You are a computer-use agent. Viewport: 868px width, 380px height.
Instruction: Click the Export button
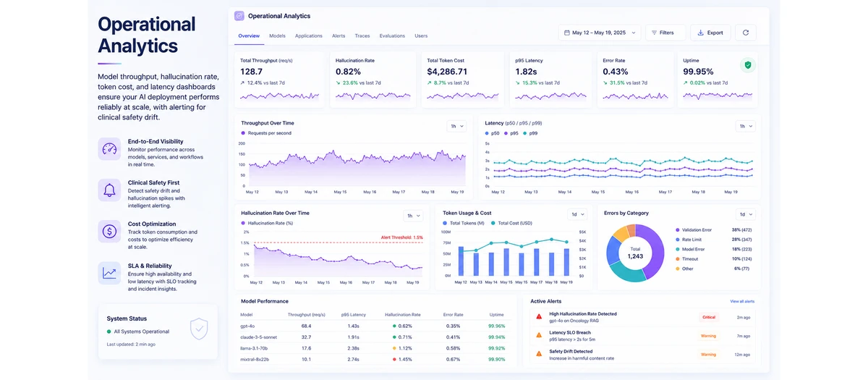[x=710, y=33]
